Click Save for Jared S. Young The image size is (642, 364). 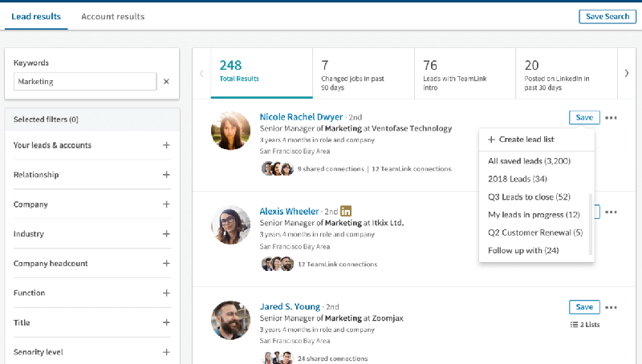click(x=584, y=307)
